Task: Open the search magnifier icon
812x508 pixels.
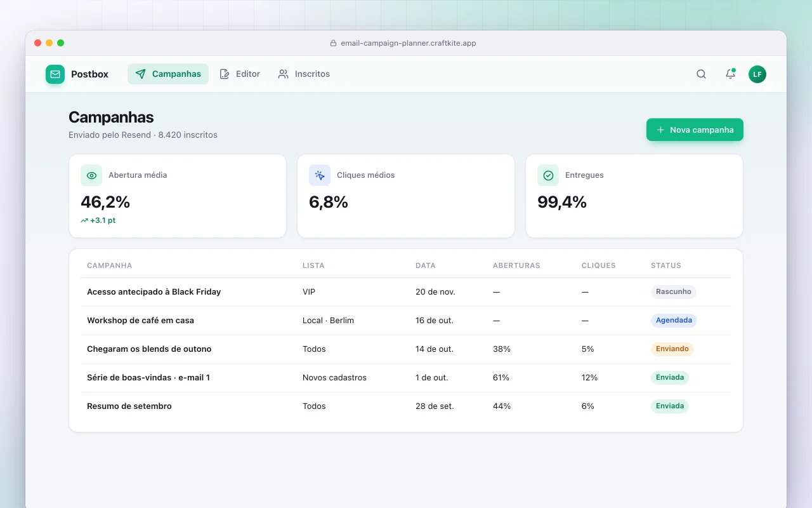Action: (701, 74)
